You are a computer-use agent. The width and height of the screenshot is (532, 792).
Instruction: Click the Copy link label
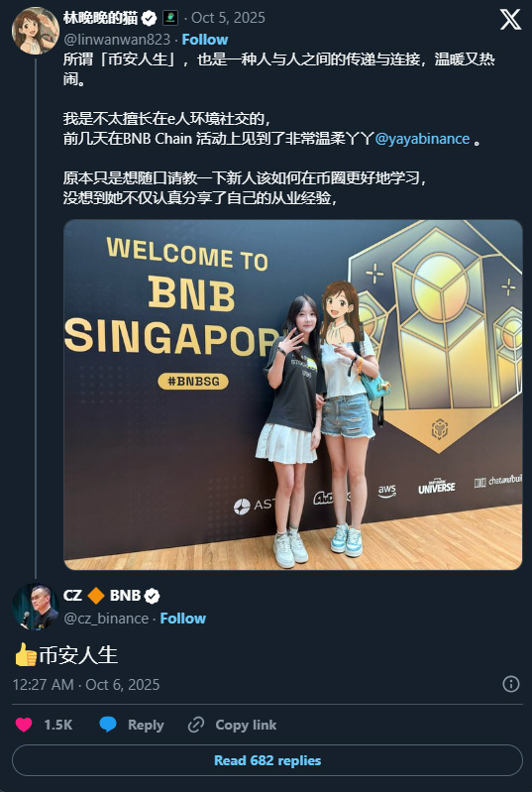coord(246,725)
